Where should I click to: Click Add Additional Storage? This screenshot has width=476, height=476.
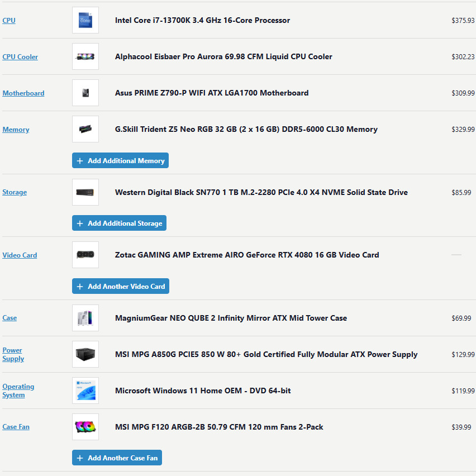coord(119,223)
